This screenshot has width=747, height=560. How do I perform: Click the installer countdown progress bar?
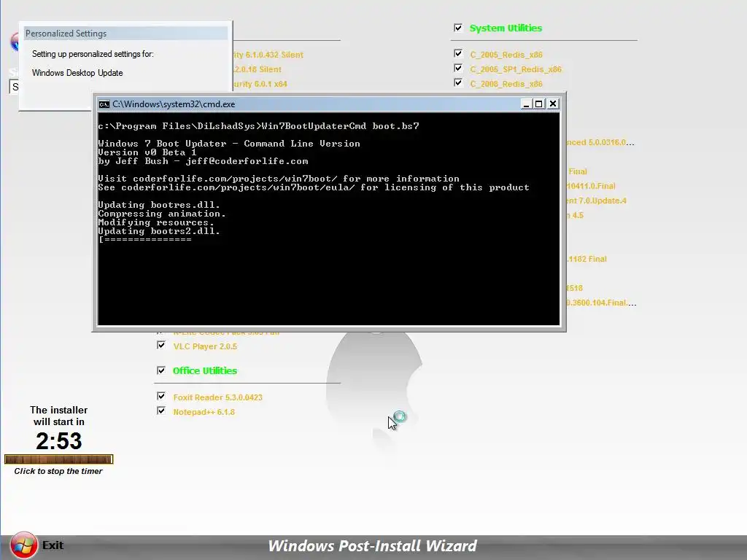pyautogui.click(x=58, y=459)
